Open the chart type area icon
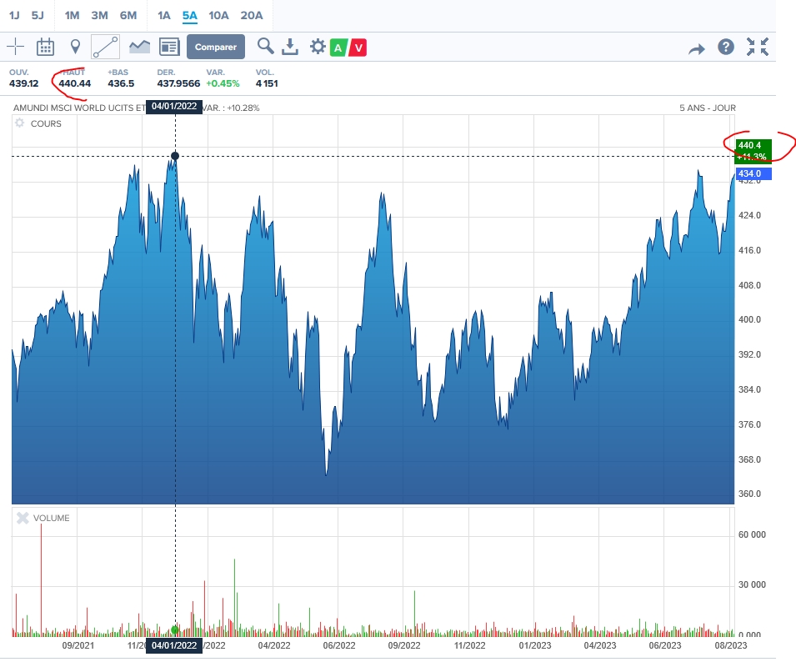This screenshot has width=796, height=672. tap(139, 47)
